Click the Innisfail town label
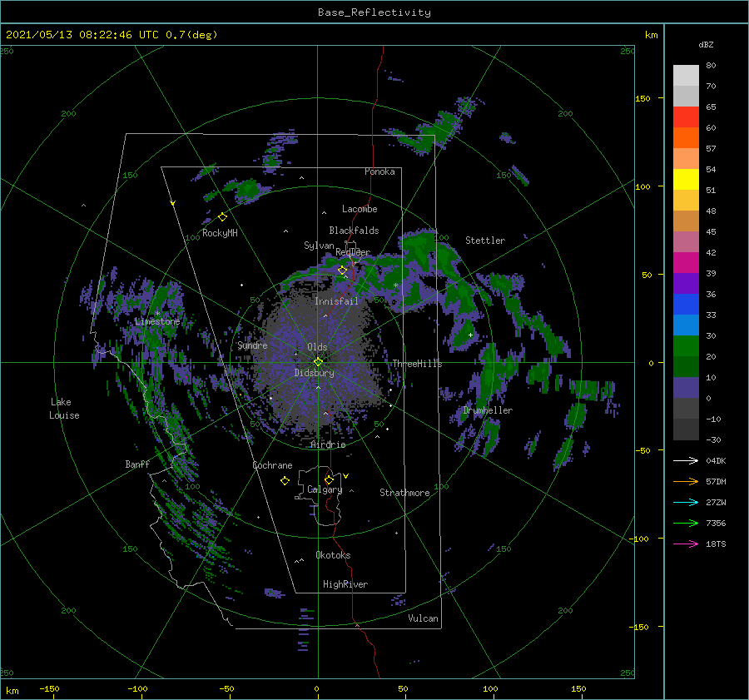The width and height of the screenshot is (749, 700). pyautogui.click(x=336, y=301)
